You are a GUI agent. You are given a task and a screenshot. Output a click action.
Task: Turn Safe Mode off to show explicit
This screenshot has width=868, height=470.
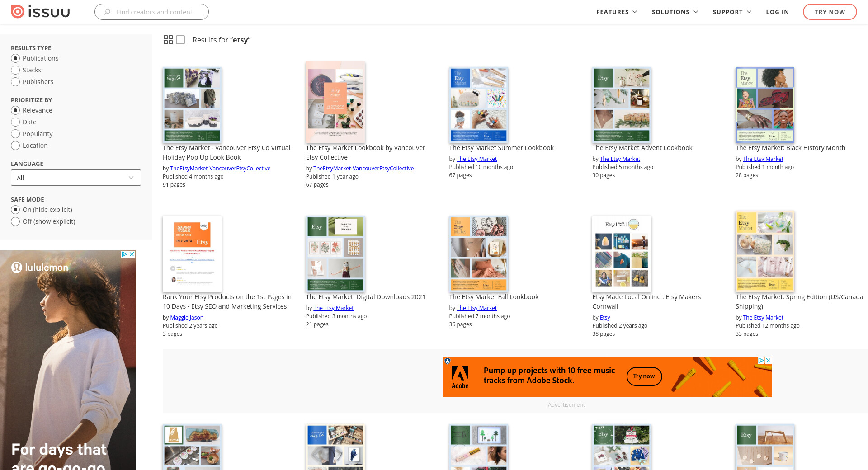click(x=15, y=221)
